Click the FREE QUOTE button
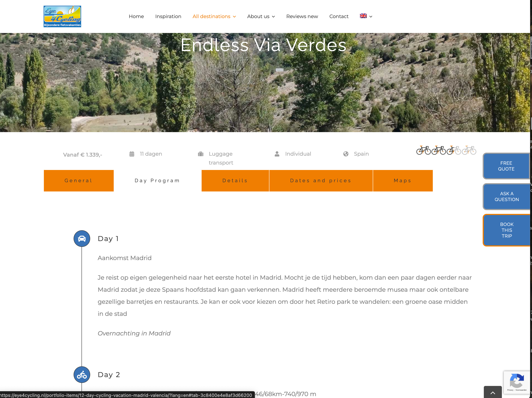The height and width of the screenshot is (398, 532). (x=506, y=166)
